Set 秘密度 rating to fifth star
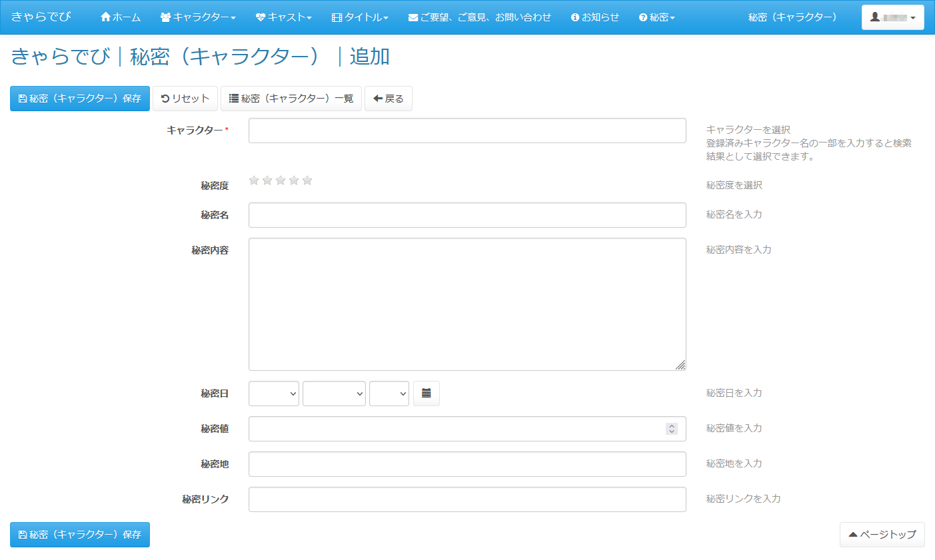Image resolution: width=935 pixels, height=560 pixels. pos(307,180)
